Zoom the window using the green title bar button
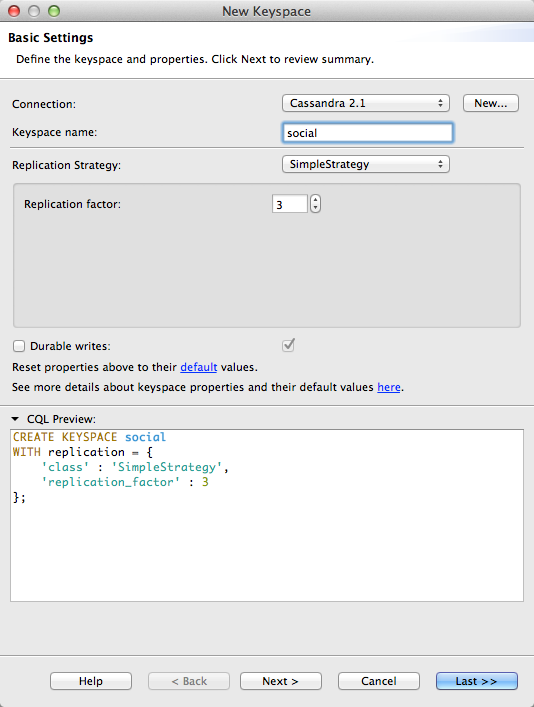 coord(54,11)
